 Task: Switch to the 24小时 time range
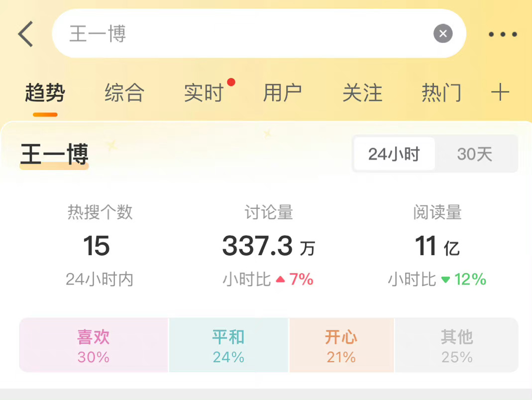pyautogui.click(x=394, y=154)
